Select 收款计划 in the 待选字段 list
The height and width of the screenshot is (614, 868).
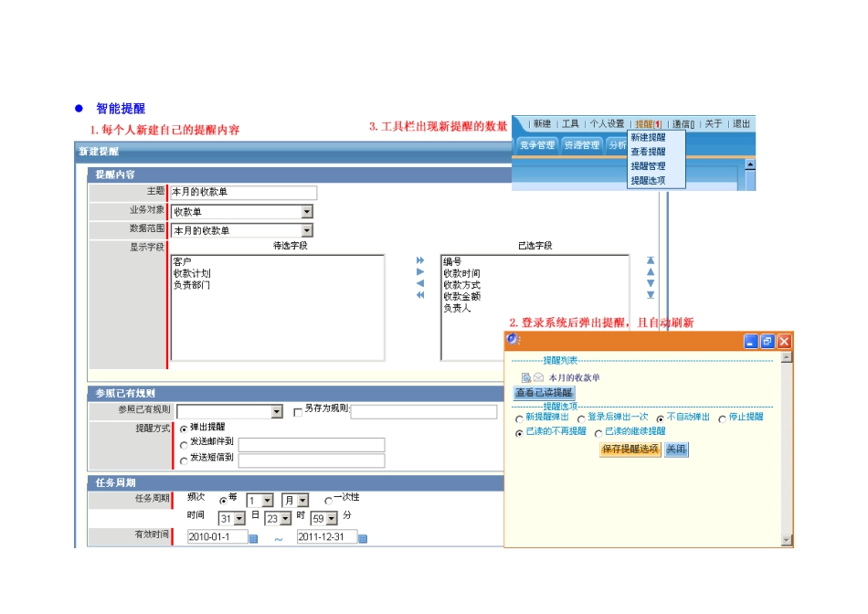coord(192,273)
